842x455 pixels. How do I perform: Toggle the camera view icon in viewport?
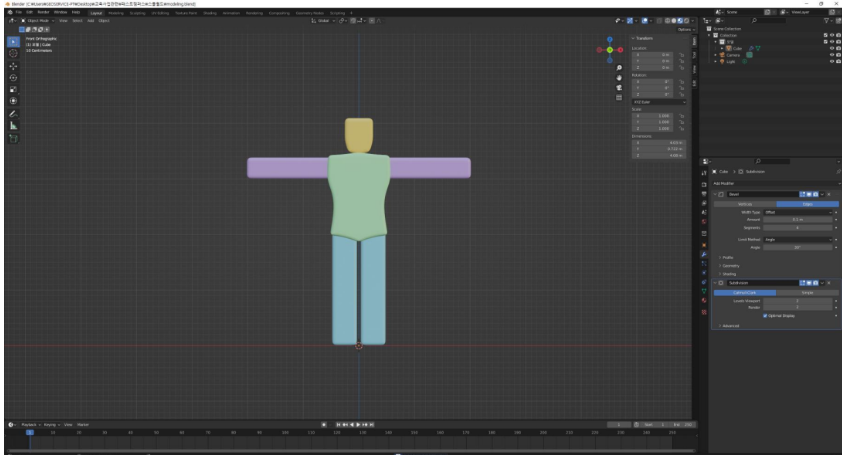620,87
